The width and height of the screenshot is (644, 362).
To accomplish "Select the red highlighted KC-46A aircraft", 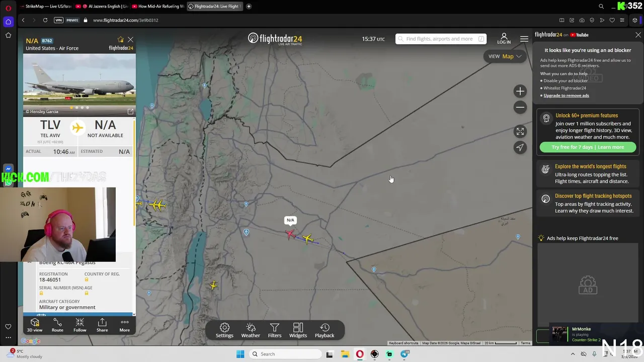I will click(x=290, y=234).
